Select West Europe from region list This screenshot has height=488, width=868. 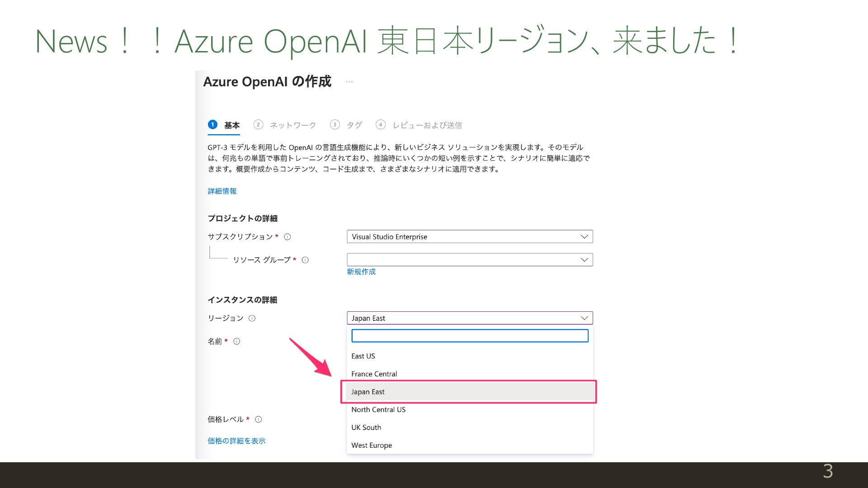(470, 446)
